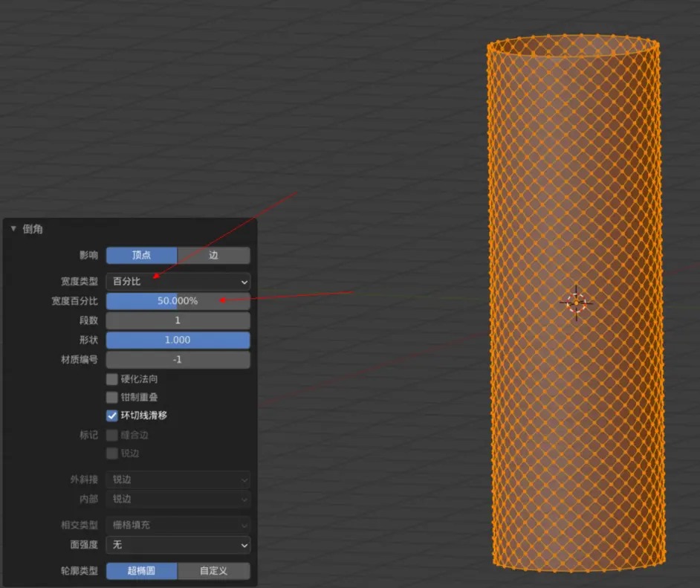Viewport: 700px width, 588px height.
Task: Collapse the 倒角 panel triangle
Action: click(13, 229)
